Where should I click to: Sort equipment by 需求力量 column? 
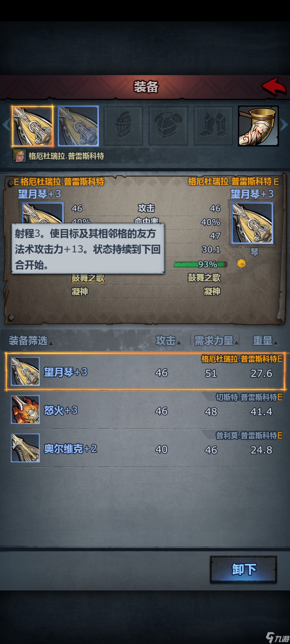click(x=216, y=341)
